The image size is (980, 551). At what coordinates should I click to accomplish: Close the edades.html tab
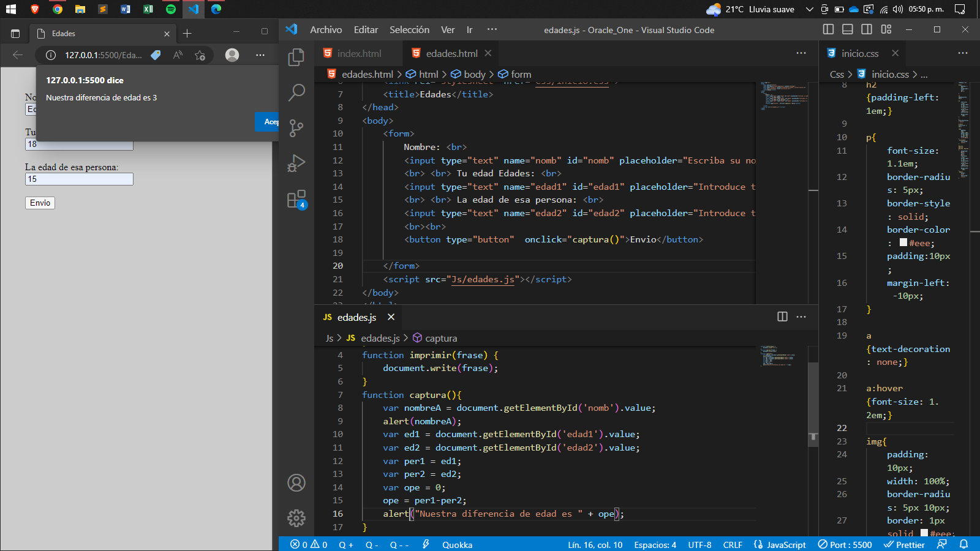click(488, 53)
